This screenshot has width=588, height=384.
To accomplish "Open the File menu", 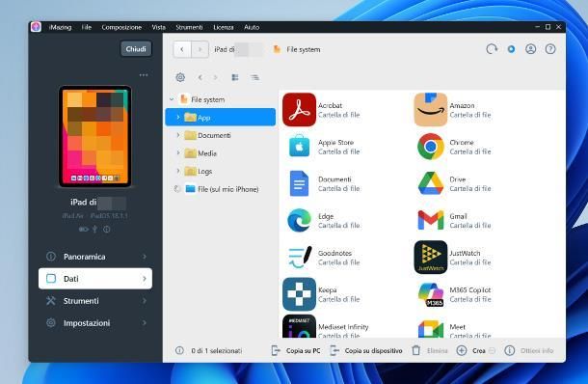I will 87,27.
